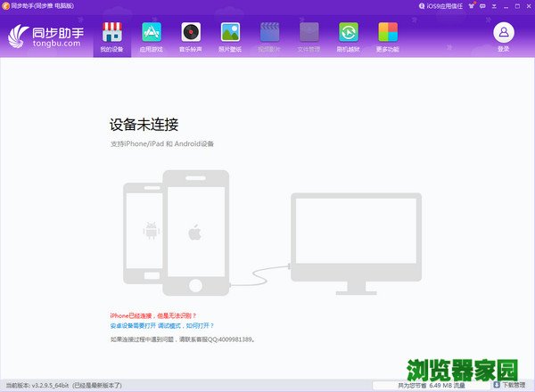Viewport: 535px width, 392px height.
Task: Click blue link about Android debug mode
Action: point(161,326)
